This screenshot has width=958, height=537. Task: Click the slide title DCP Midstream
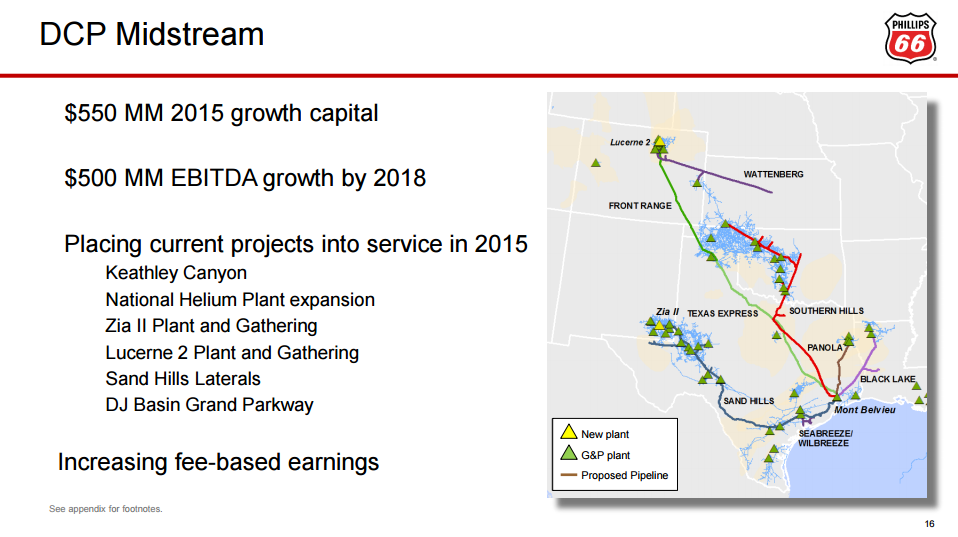tap(152, 34)
